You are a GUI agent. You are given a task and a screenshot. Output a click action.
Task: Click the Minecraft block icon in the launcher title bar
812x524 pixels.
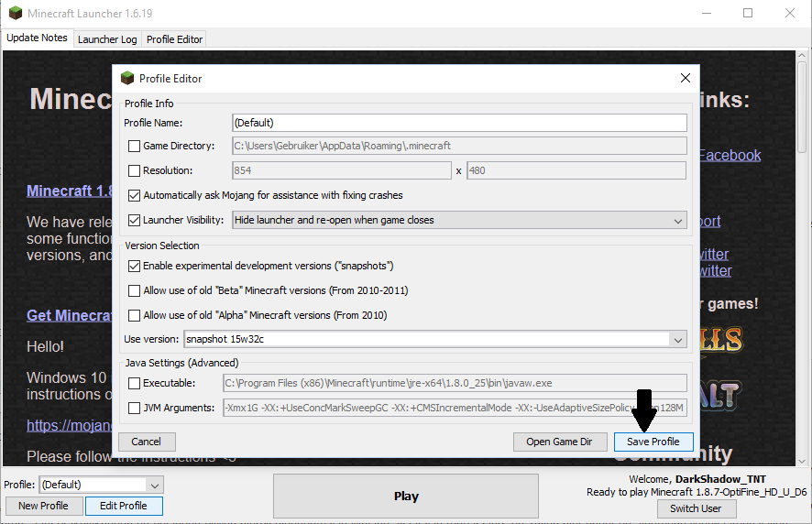click(x=16, y=13)
